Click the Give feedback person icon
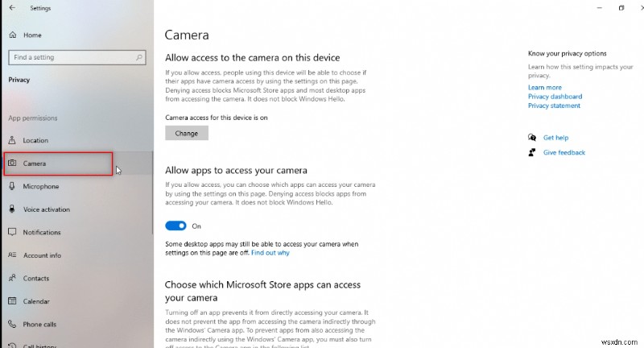 coord(532,152)
